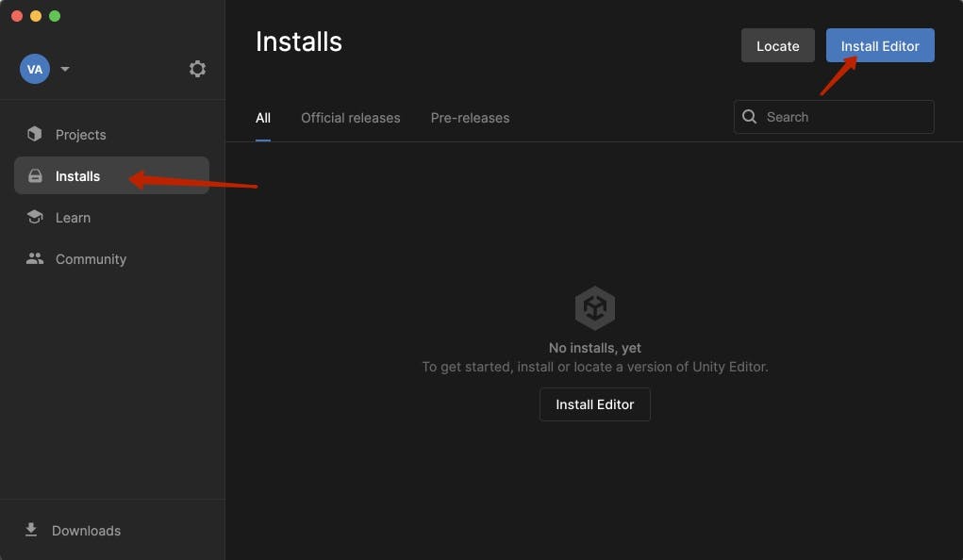The height and width of the screenshot is (560, 963).
Task: Open the Preferences gear icon
Action: [x=197, y=69]
